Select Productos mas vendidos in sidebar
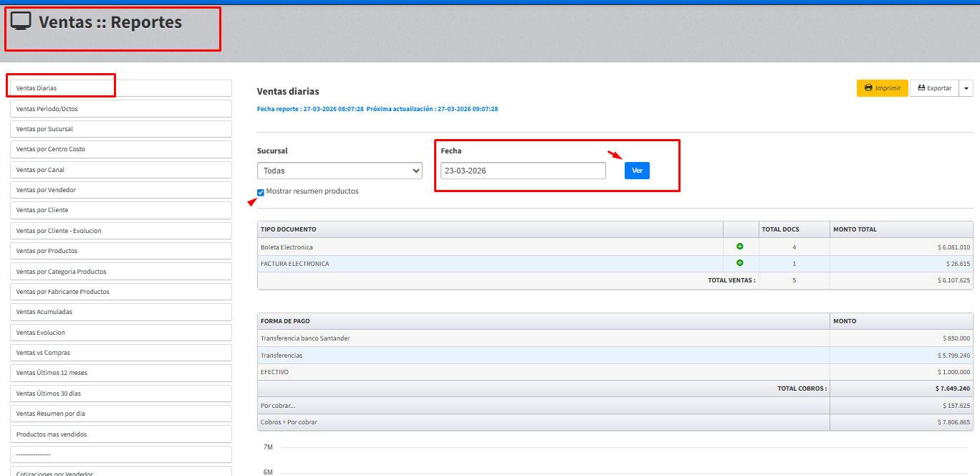This screenshot has height=476, width=980. point(120,434)
